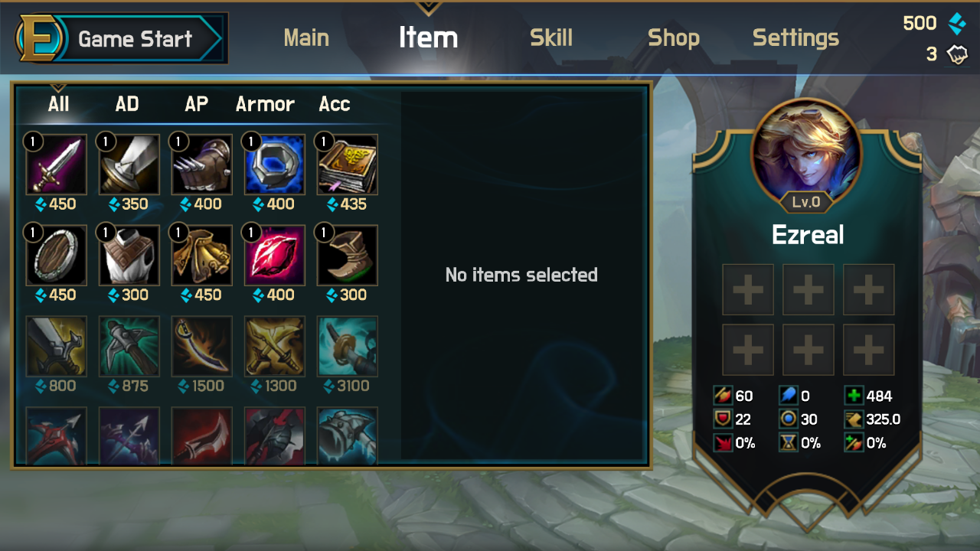Filter items by AD category
The image size is (980, 551).
[127, 104]
